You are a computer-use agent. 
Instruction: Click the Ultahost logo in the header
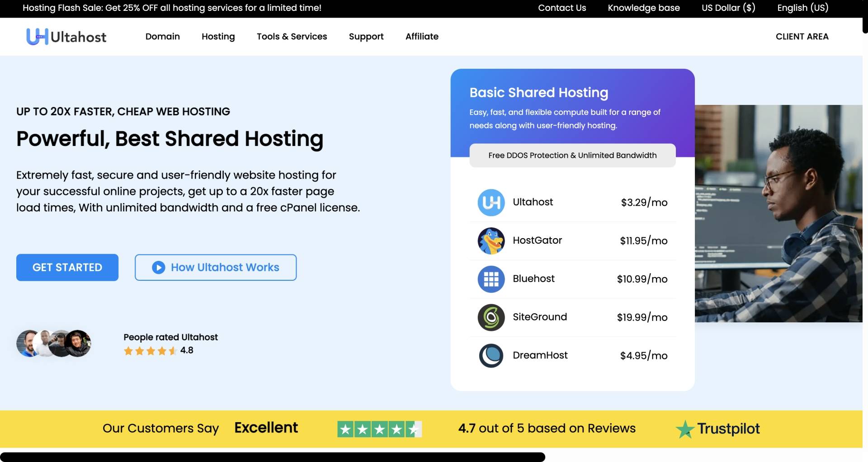point(66,37)
